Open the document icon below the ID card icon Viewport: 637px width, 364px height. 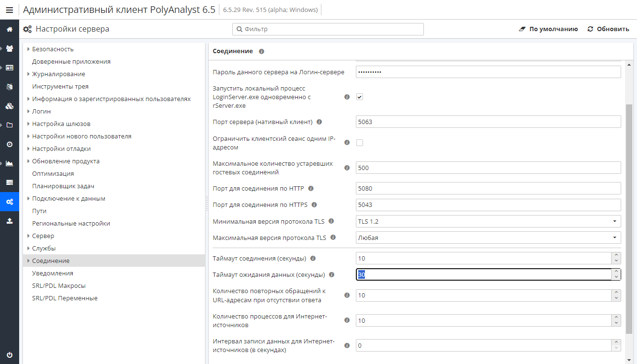click(x=10, y=87)
